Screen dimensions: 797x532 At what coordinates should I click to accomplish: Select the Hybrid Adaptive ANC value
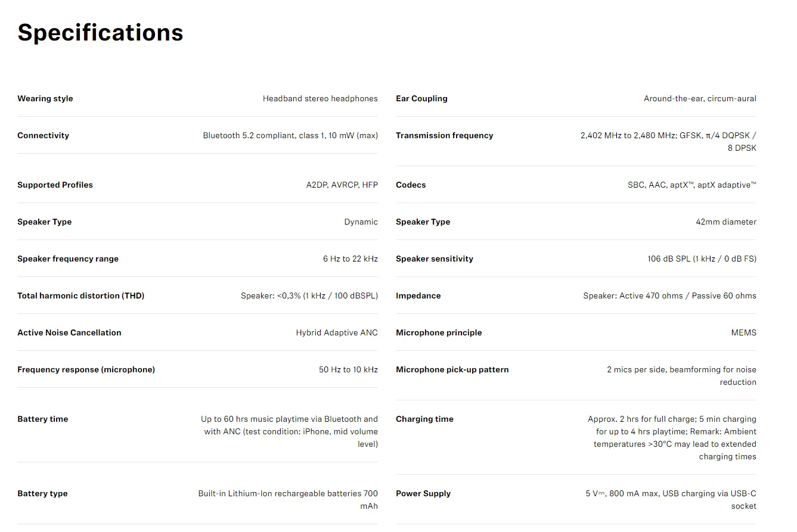337,332
